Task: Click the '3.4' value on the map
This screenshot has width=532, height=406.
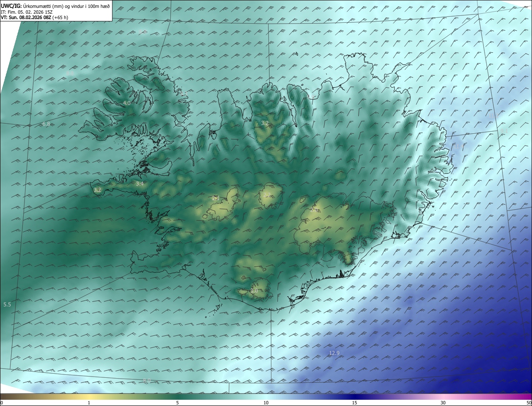Action: coord(140,183)
